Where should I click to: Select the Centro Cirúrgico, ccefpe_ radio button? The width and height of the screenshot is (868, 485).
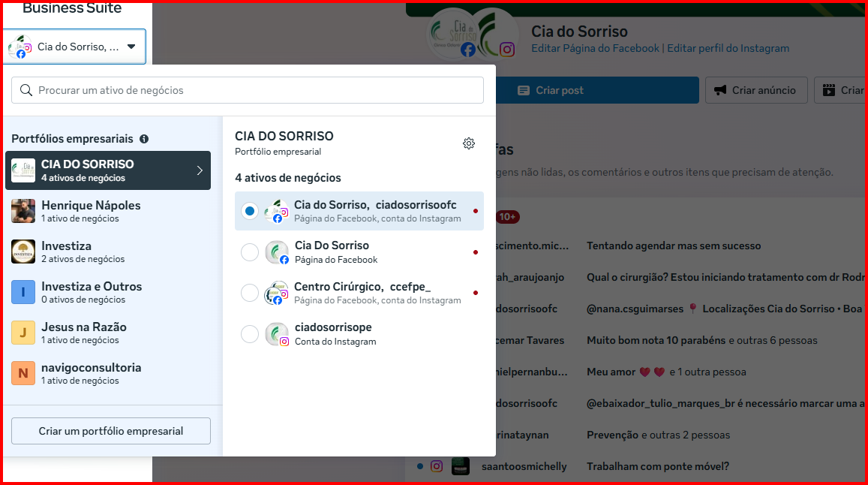point(250,293)
